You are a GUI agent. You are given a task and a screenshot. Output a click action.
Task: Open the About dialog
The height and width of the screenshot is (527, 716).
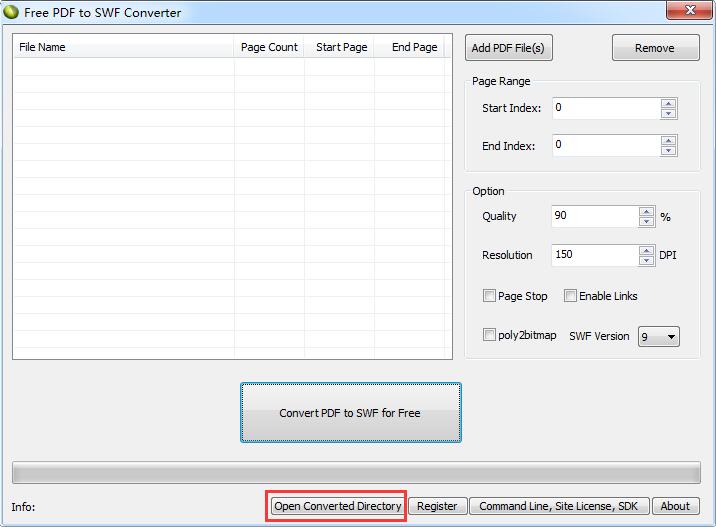click(675, 506)
